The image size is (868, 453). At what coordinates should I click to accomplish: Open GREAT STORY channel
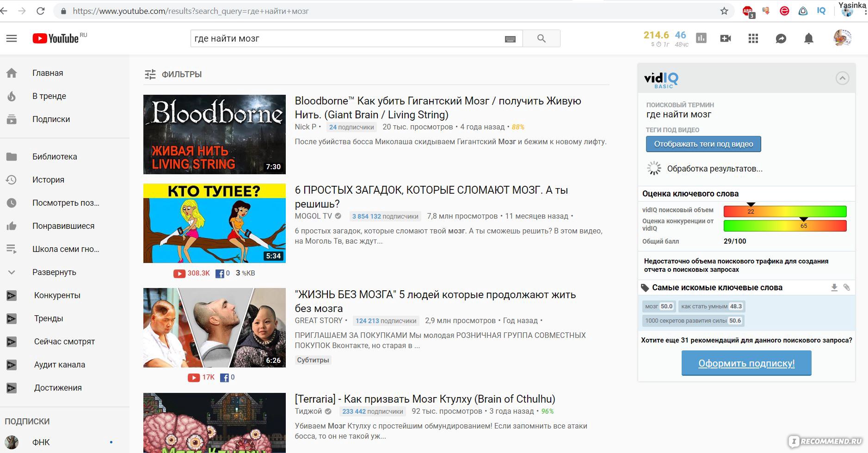319,320
